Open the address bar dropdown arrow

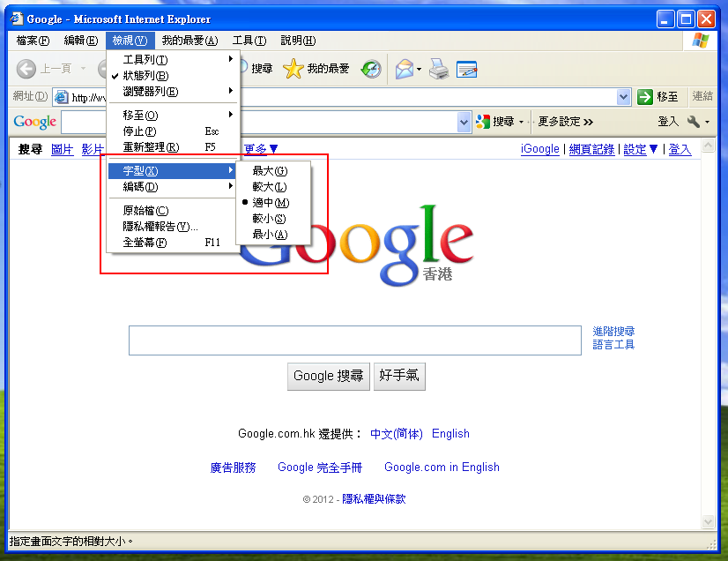623,97
